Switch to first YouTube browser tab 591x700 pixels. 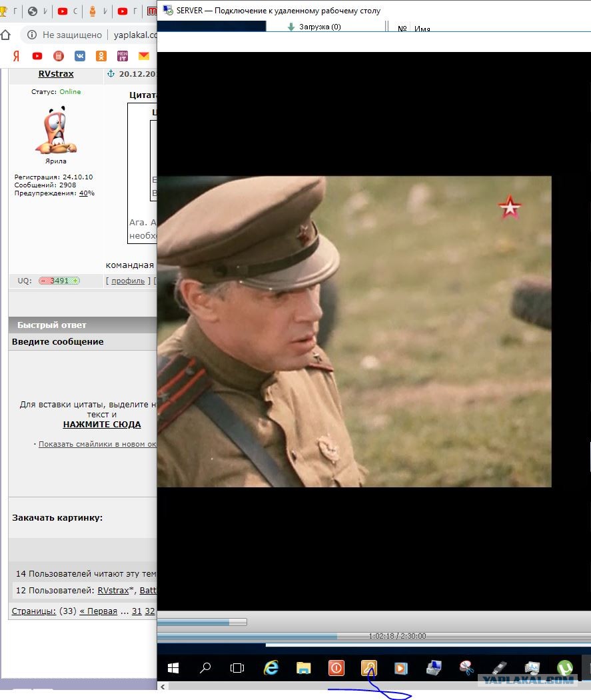tap(63, 11)
